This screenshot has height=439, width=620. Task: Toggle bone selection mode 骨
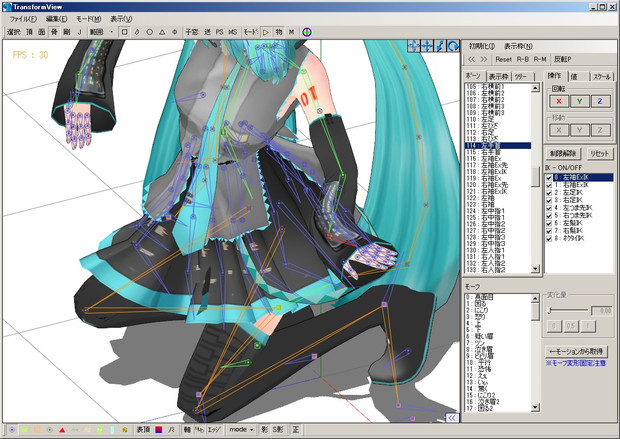[x=54, y=32]
